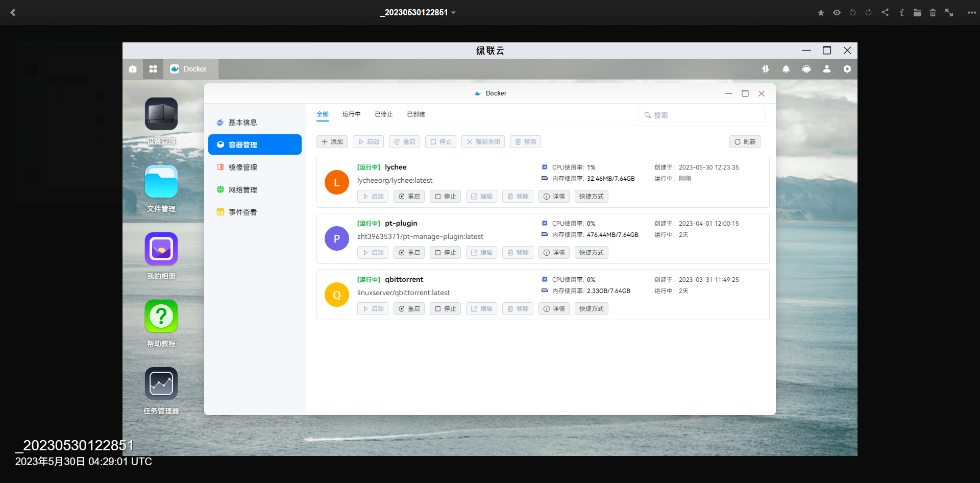View 详情 of the lychee container
Screen dimensions: 980x483
[x=554, y=197]
